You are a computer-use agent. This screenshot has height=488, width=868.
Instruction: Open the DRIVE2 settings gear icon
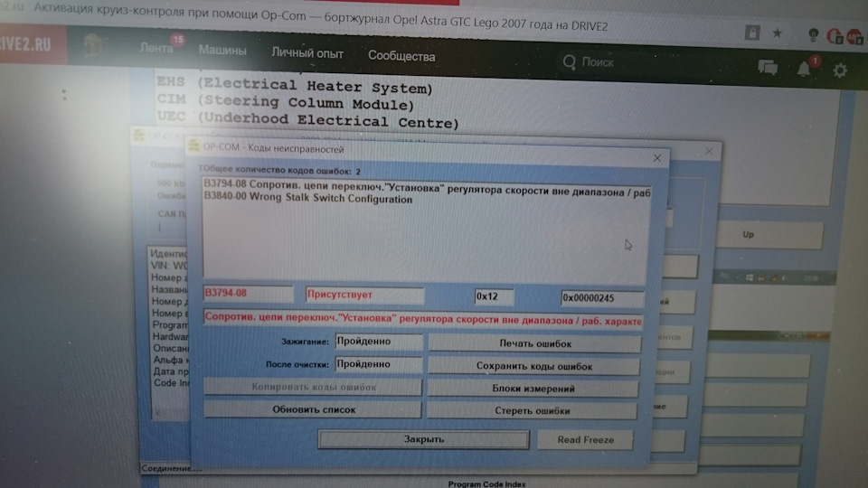coord(840,70)
